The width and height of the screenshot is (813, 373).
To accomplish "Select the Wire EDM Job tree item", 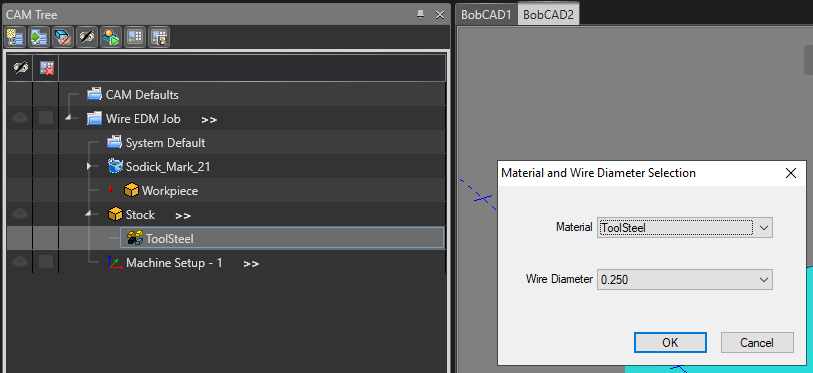I will click(143, 119).
